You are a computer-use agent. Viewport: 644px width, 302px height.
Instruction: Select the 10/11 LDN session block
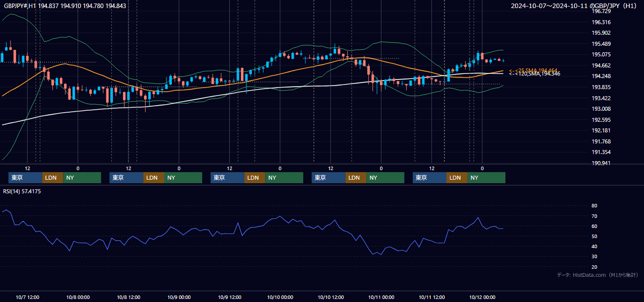pos(457,178)
